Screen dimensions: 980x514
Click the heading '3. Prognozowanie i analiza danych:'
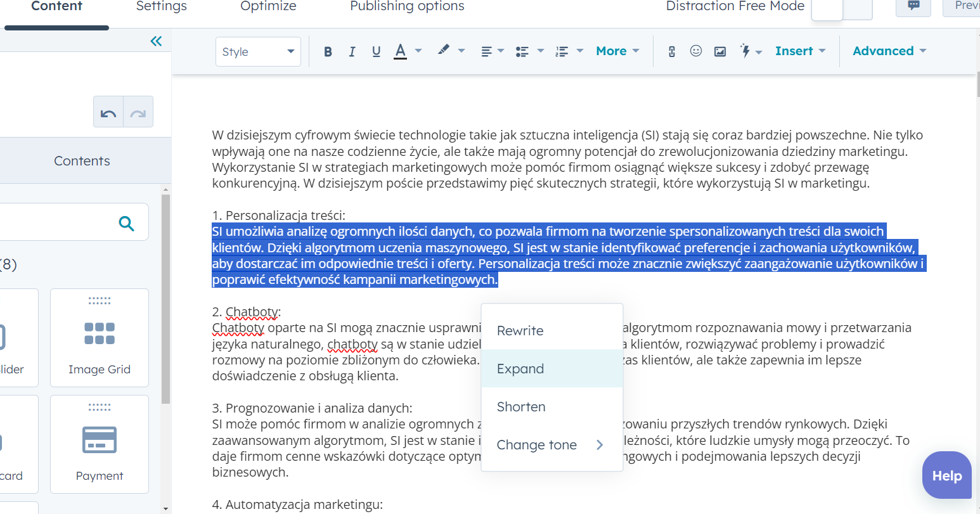pyautogui.click(x=313, y=408)
